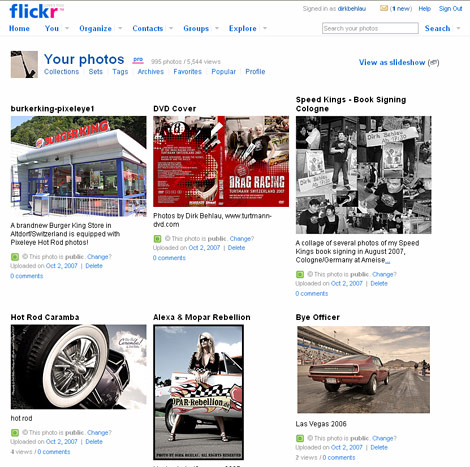Open the Search options dropdown arrow
The image size is (470, 467).
click(458, 28)
